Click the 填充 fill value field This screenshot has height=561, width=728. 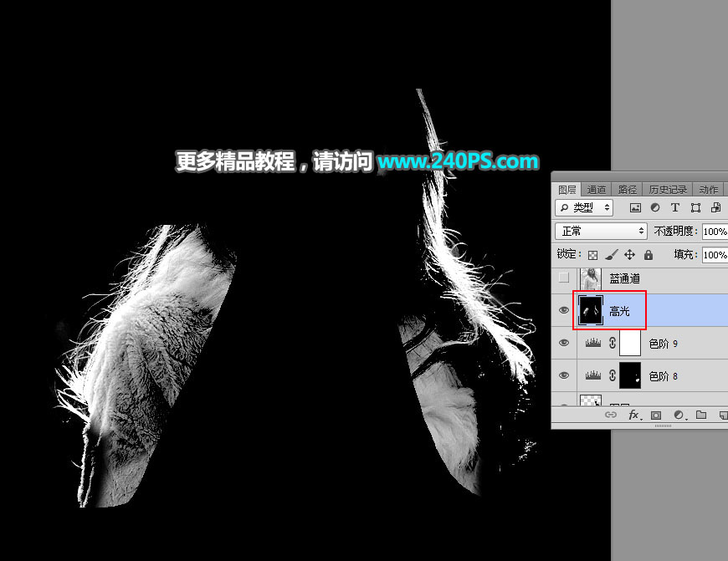pyautogui.click(x=715, y=255)
